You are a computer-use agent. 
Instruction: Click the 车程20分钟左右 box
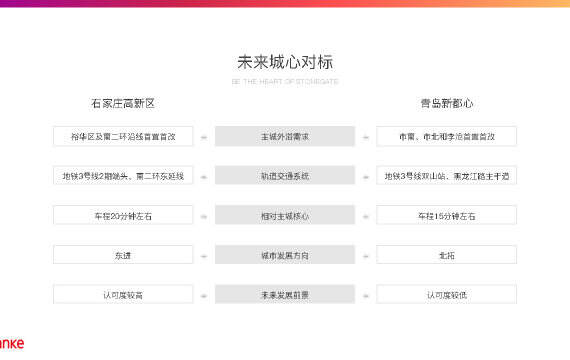pos(123,216)
